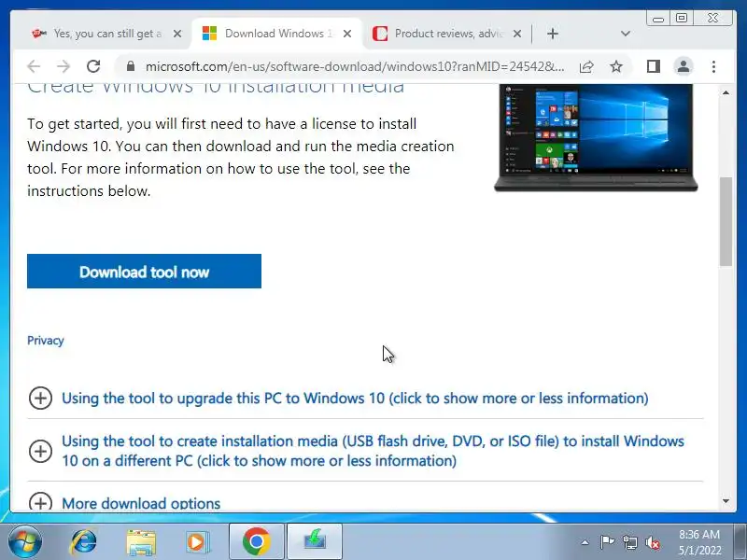This screenshot has height=560, width=747.
Task: Open "Using the tool to upgrade this PC" link
Action: click(355, 399)
